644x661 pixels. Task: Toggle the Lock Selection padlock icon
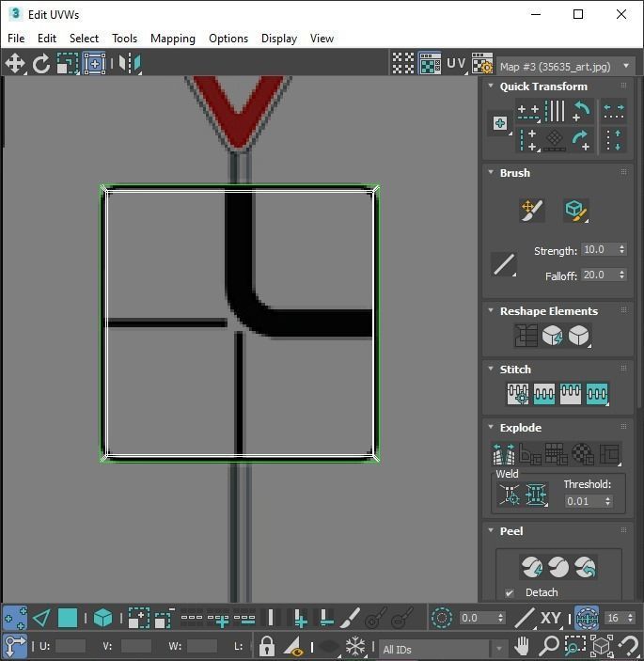tap(266, 646)
